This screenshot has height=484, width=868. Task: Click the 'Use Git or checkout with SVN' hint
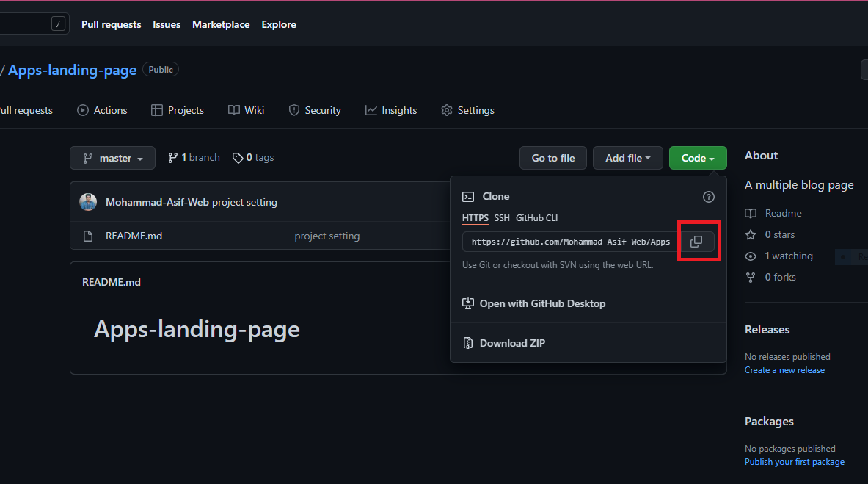pos(558,266)
